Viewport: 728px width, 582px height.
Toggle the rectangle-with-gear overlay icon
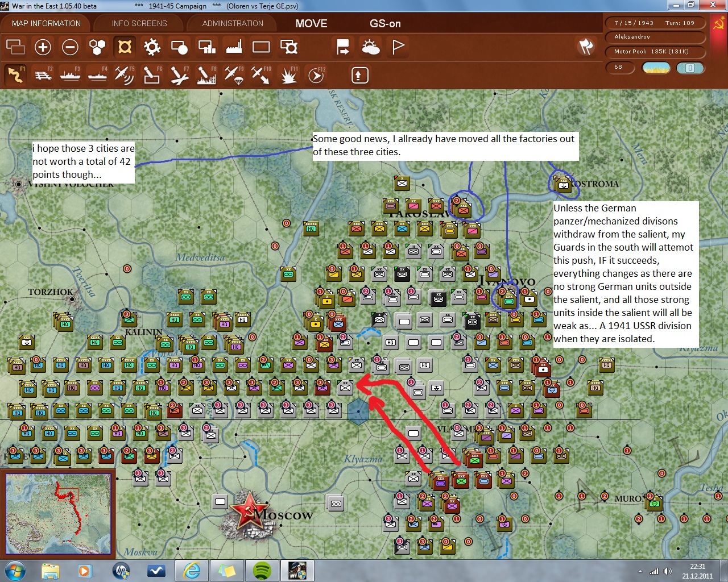coord(288,47)
